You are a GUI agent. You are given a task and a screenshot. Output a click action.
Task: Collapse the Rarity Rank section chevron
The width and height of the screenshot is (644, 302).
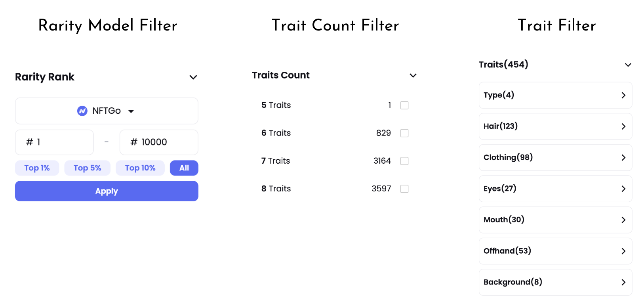193,77
